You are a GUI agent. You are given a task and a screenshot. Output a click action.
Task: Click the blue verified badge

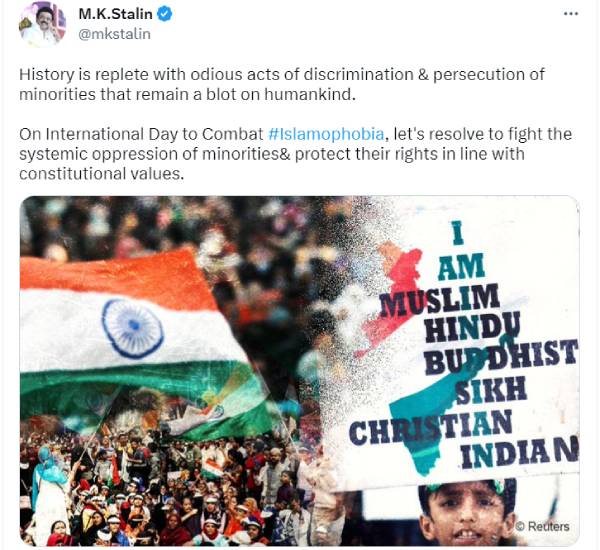(165, 14)
